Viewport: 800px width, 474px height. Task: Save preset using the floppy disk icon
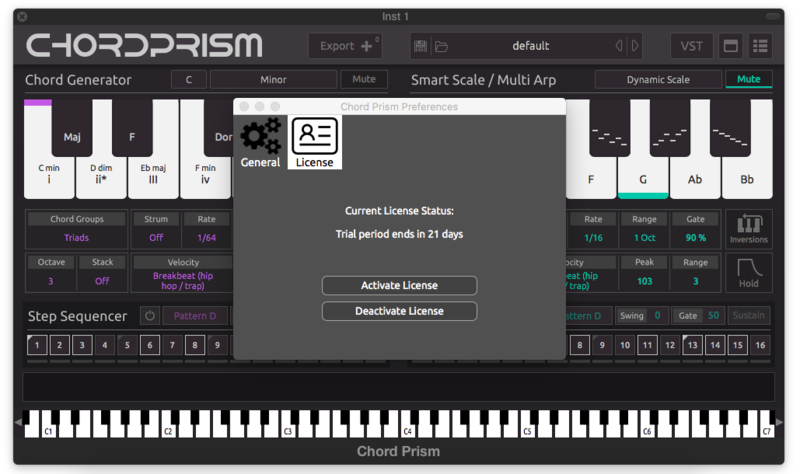click(420, 46)
